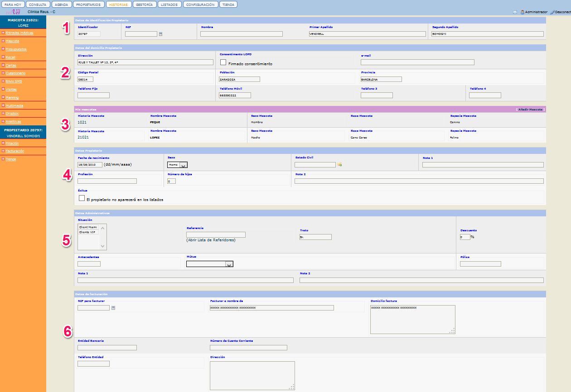Viewport: 571px width, 392px height.
Task: Click the icon beside NIF para facturar
Action: tap(113, 308)
